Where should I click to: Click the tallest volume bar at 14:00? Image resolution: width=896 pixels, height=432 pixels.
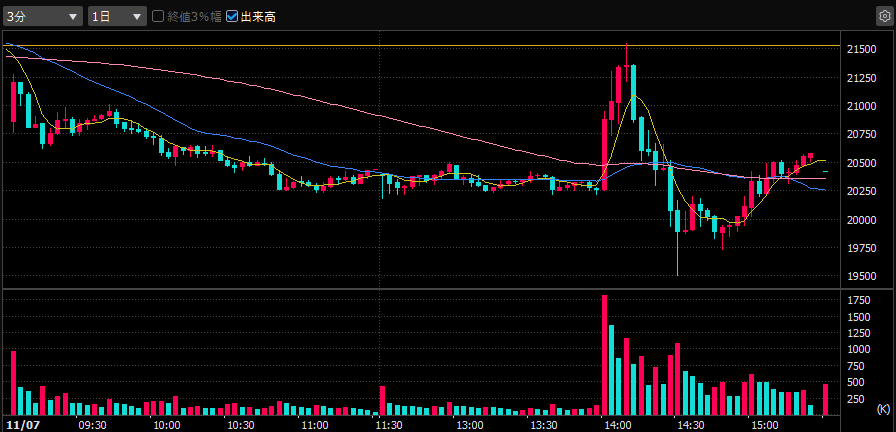(604, 355)
